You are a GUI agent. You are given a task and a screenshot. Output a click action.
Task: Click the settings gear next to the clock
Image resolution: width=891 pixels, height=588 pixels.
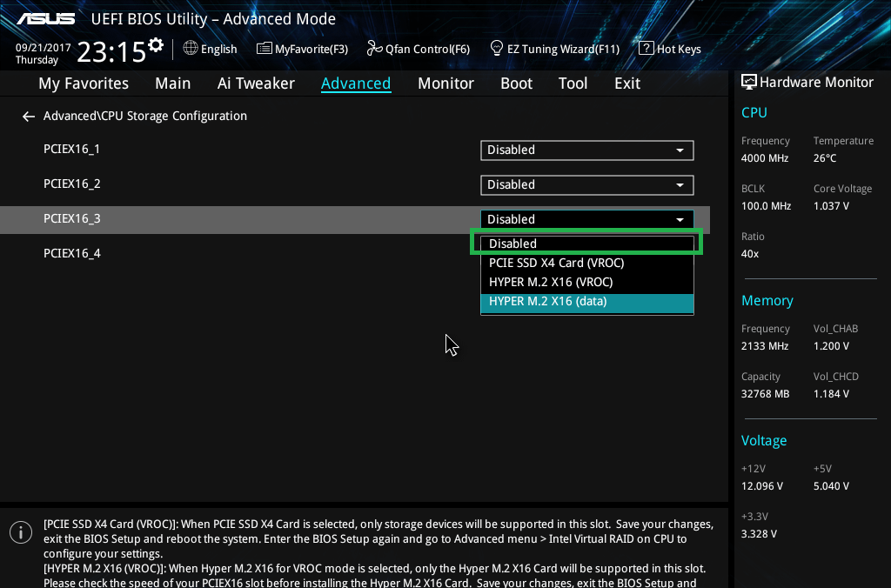(x=156, y=45)
